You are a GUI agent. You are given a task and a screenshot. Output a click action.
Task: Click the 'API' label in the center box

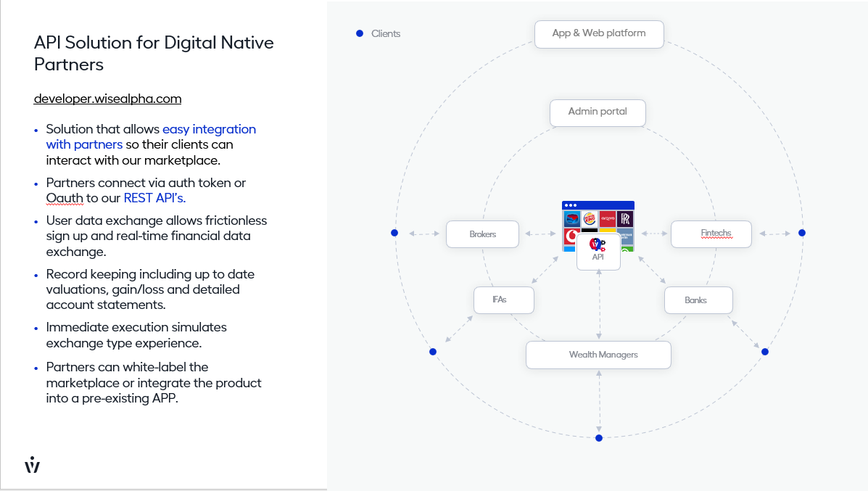click(598, 257)
